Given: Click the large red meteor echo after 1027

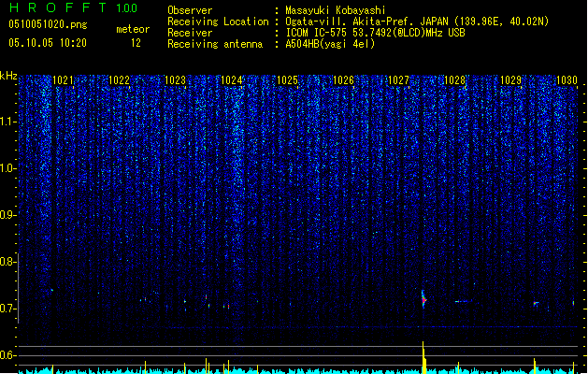Looking at the screenshot, I should click(x=423, y=299).
